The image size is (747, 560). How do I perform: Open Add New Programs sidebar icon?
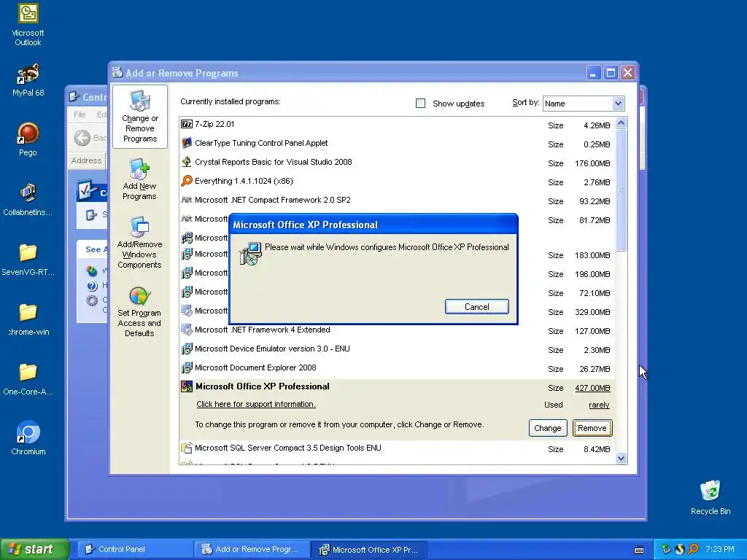[139, 179]
